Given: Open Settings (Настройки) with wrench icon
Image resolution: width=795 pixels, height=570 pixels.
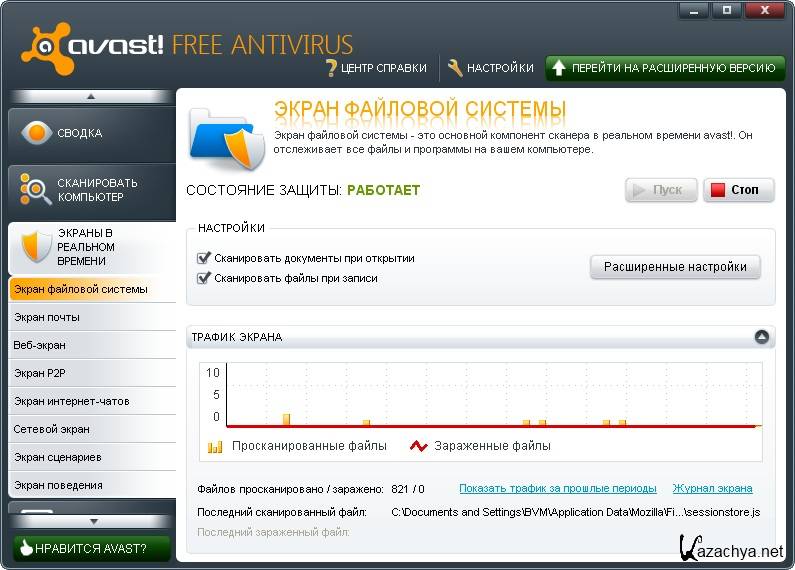Looking at the screenshot, I should [x=490, y=68].
